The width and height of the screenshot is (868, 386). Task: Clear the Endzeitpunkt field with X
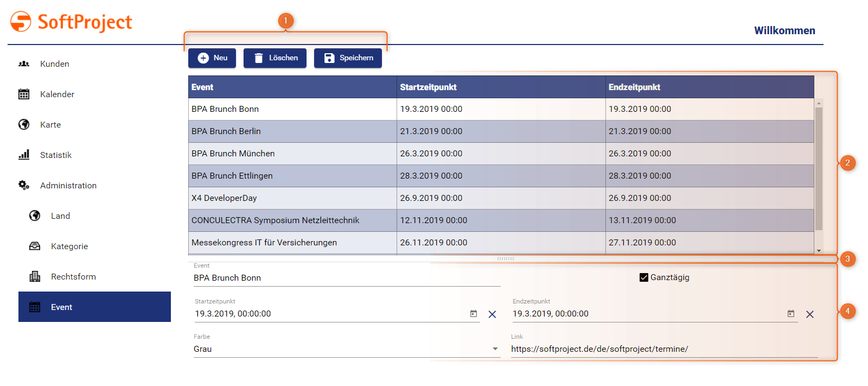(x=809, y=314)
